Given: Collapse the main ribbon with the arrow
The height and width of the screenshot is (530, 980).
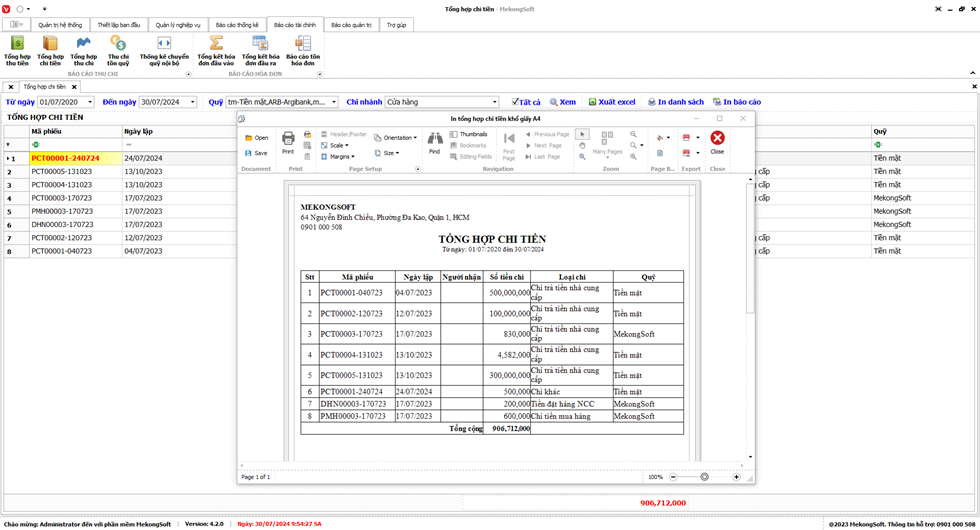Looking at the screenshot, I should point(972,73).
